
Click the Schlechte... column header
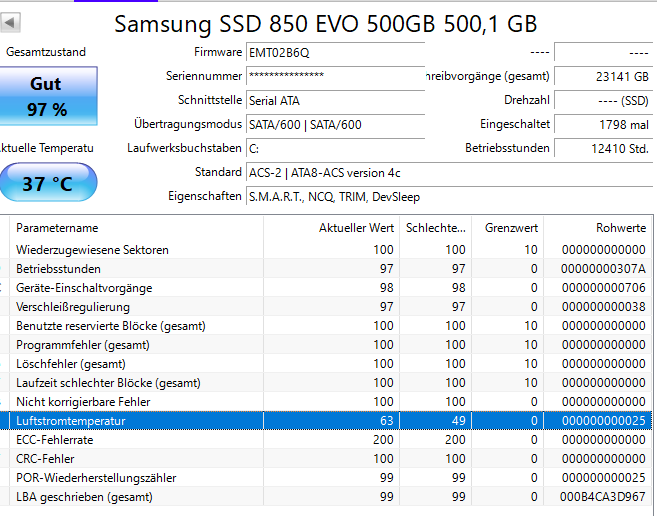(x=435, y=228)
